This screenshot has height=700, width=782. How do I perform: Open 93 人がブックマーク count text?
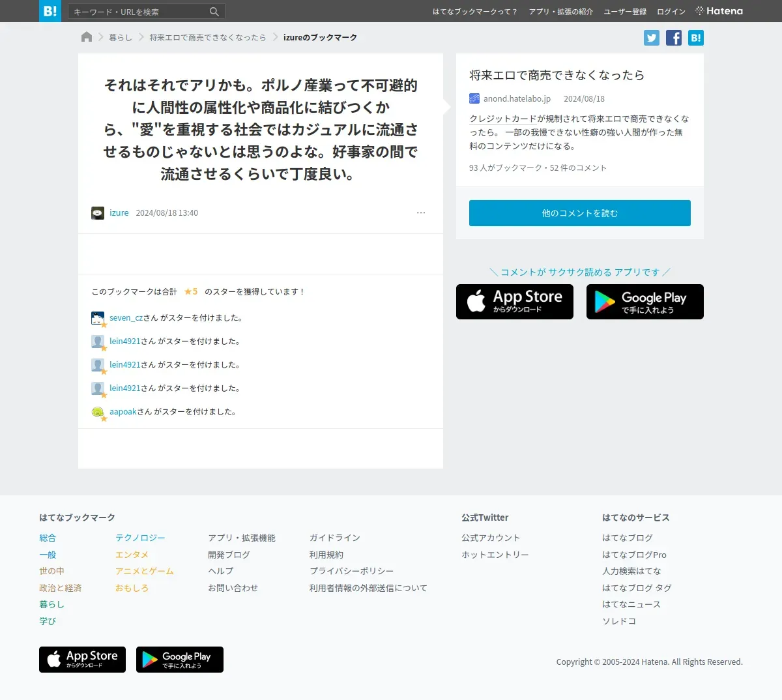click(x=506, y=168)
